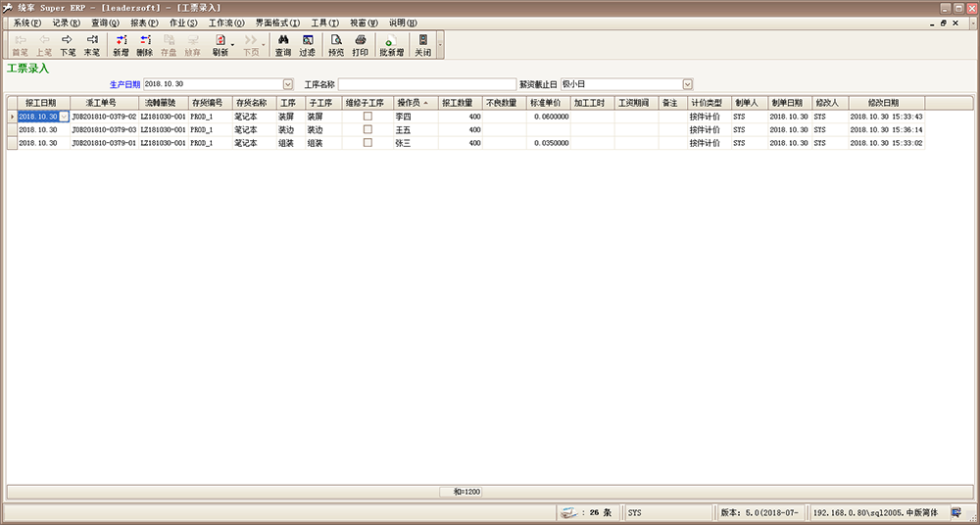Screen dimensions: 980x525
Task: Open the 报表 menu
Action: pos(144,22)
